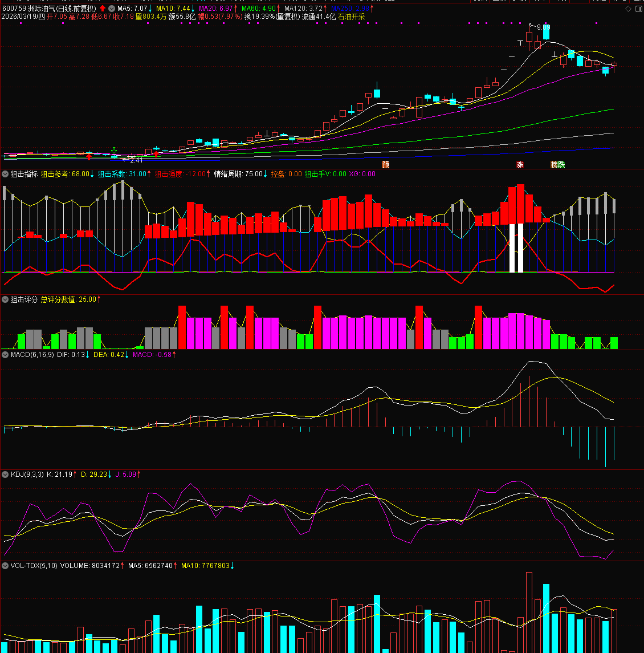The height and width of the screenshot is (653, 644).
Task: Click the 控盘: 0.00 value
Action: point(287,174)
